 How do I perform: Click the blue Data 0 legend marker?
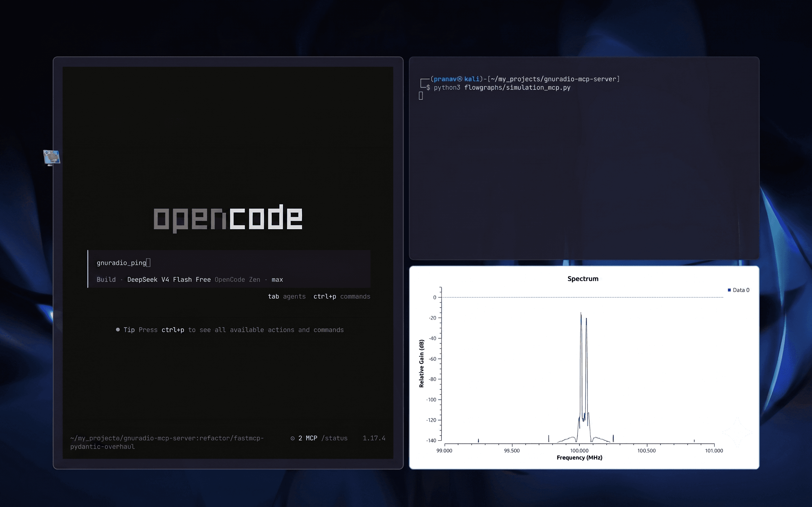click(x=729, y=290)
